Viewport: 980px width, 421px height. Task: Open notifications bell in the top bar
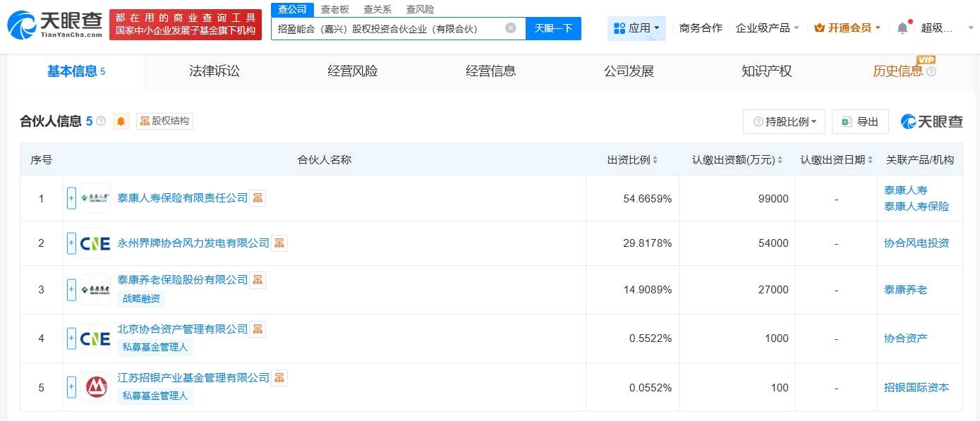click(902, 28)
